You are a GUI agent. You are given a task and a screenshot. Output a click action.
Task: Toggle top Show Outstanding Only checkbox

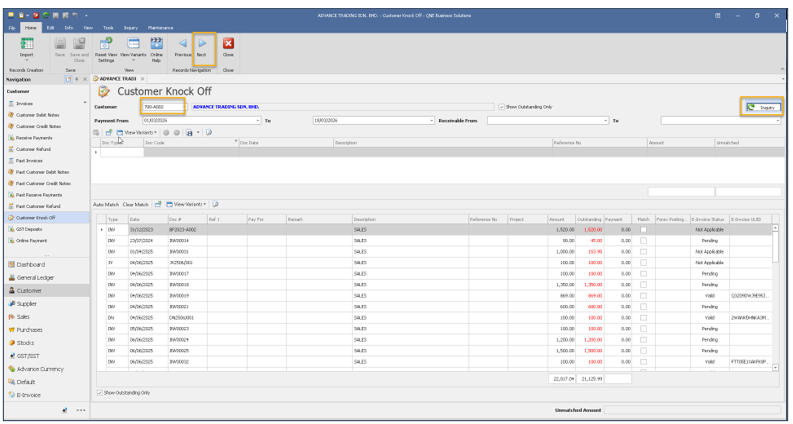[x=501, y=105]
